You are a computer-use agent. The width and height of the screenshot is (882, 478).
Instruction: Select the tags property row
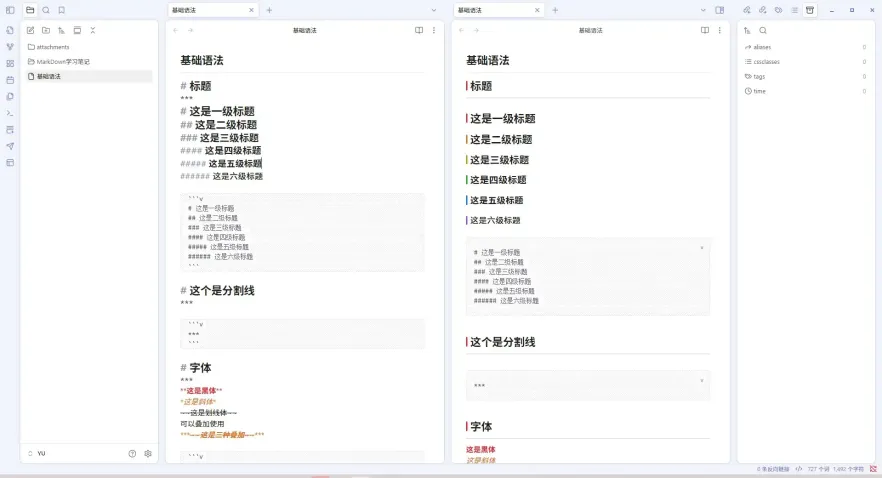[x=806, y=76]
